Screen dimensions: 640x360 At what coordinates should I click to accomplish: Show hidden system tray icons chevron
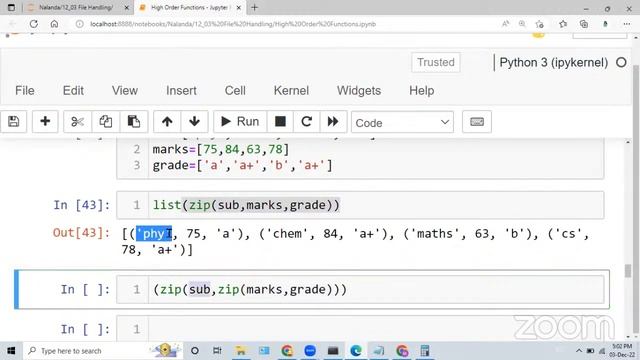(579, 351)
